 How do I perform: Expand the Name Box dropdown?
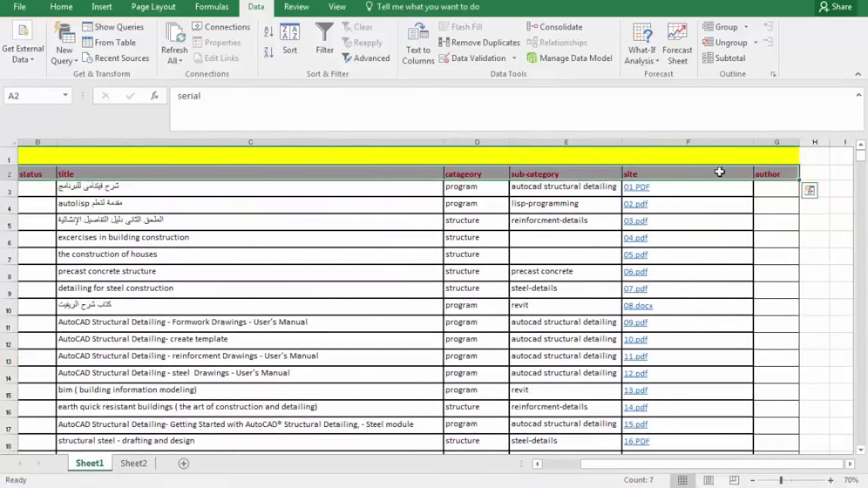(65, 96)
